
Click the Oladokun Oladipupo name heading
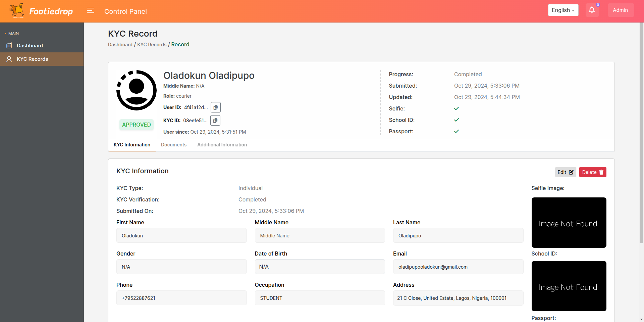pos(209,76)
